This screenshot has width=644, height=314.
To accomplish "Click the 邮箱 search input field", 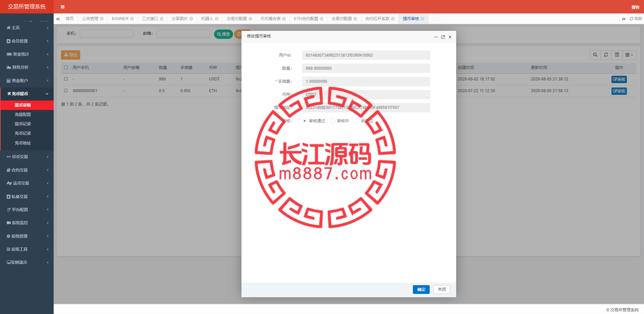I will [183, 34].
